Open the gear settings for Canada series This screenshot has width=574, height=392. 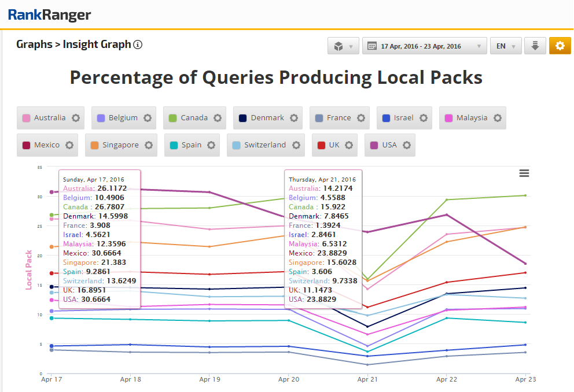pyautogui.click(x=218, y=118)
